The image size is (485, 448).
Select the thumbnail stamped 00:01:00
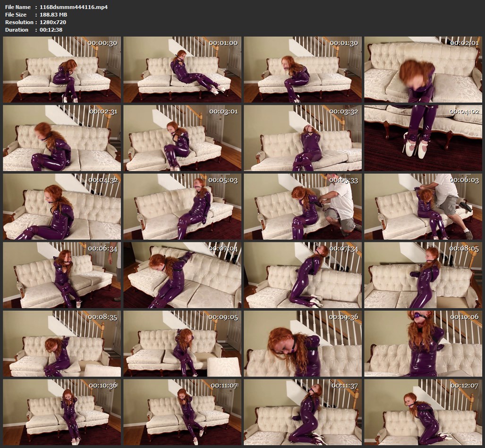click(x=182, y=69)
